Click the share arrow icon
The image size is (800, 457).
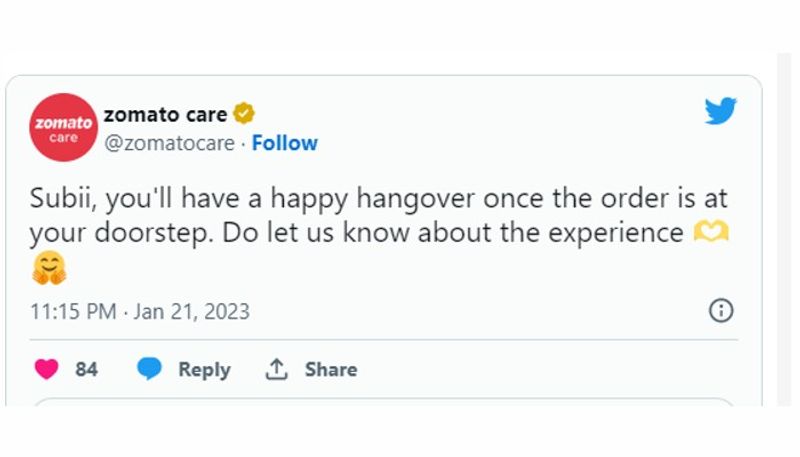[x=277, y=369]
